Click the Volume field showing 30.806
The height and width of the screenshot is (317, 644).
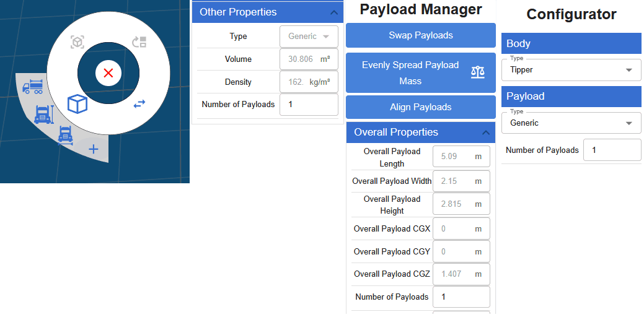pos(309,59)
